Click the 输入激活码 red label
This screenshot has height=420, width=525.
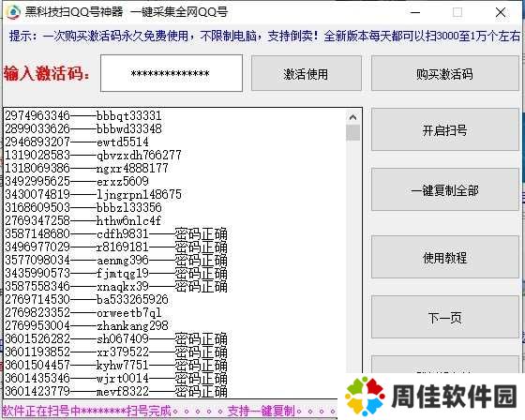[x=47, y=73]
